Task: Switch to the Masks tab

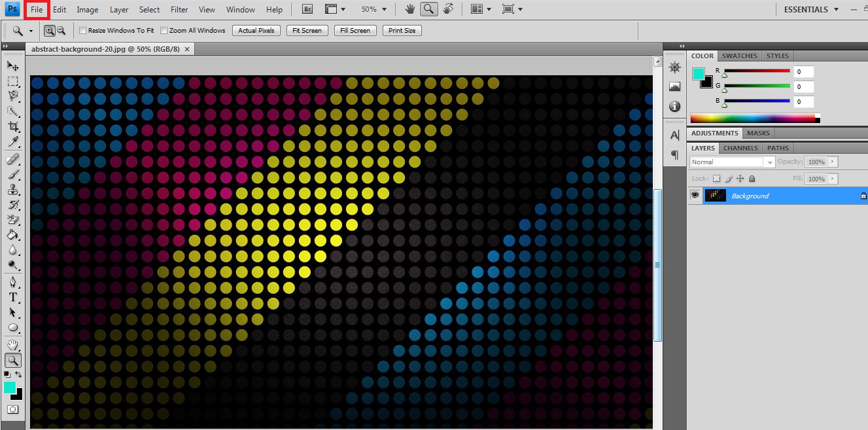Action: tap(759, 133)
